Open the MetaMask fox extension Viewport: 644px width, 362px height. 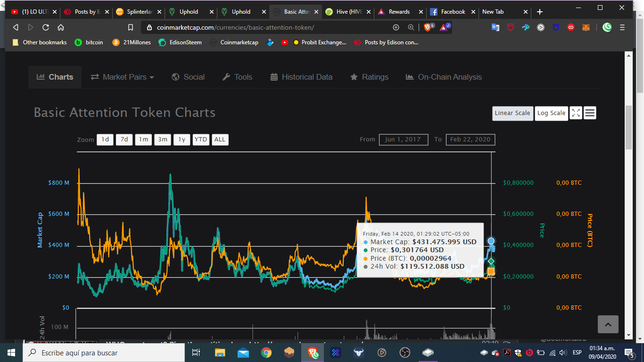(586, 27)
